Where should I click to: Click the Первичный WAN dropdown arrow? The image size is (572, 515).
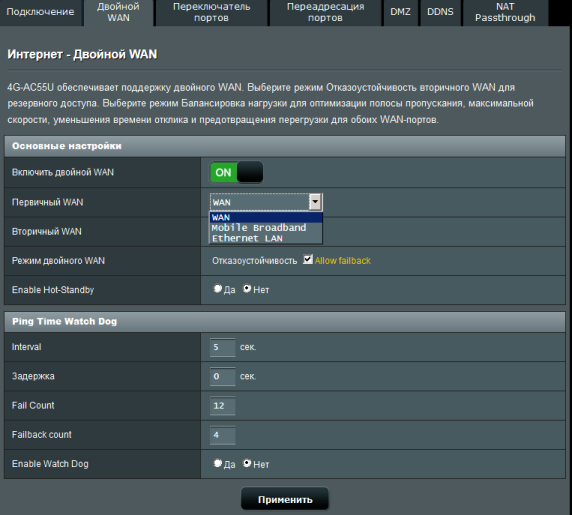(x=315, y=202)
